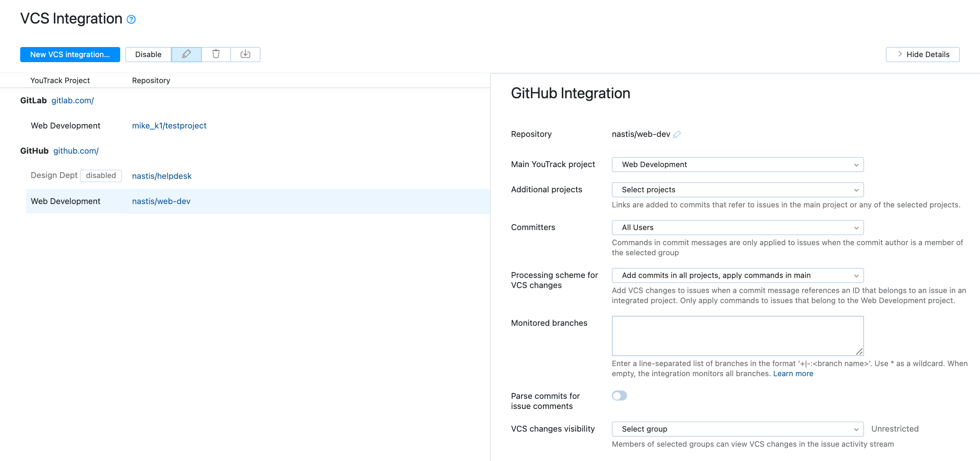Screen dimensions: 980x461
Task: Click Disable for the selected integration
Action: [x=148, y=54]
